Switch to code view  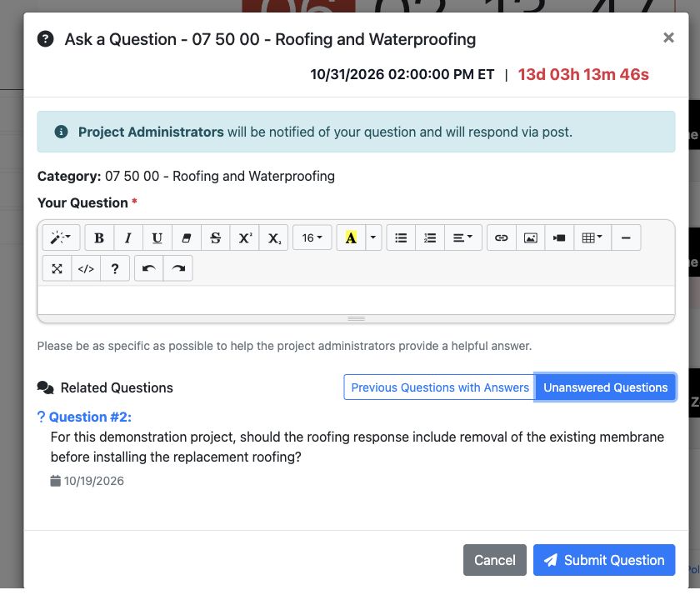[x=86, y=268]
